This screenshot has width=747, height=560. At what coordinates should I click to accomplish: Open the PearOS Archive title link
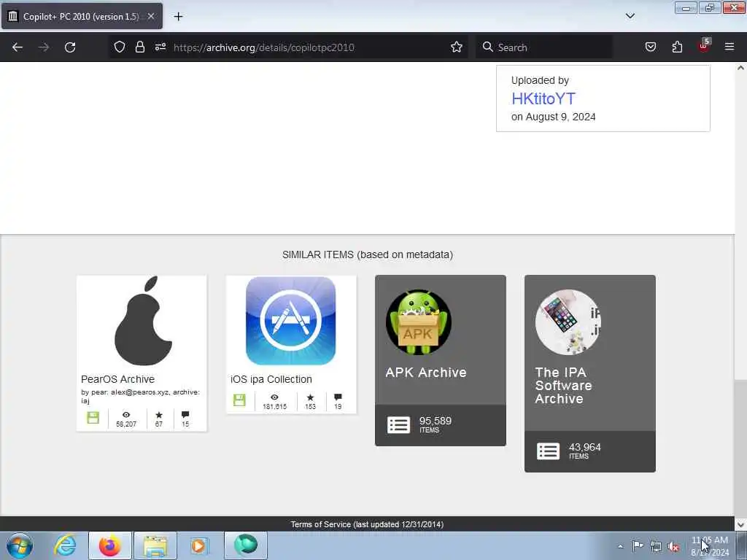point(117,379)
